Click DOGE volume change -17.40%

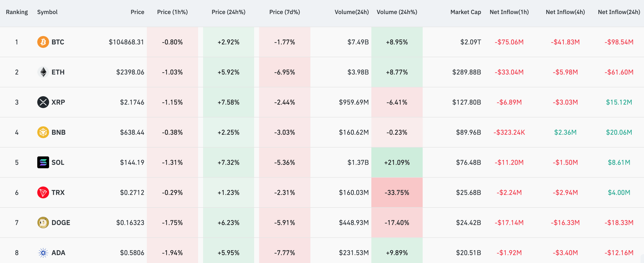coord(397,223)
